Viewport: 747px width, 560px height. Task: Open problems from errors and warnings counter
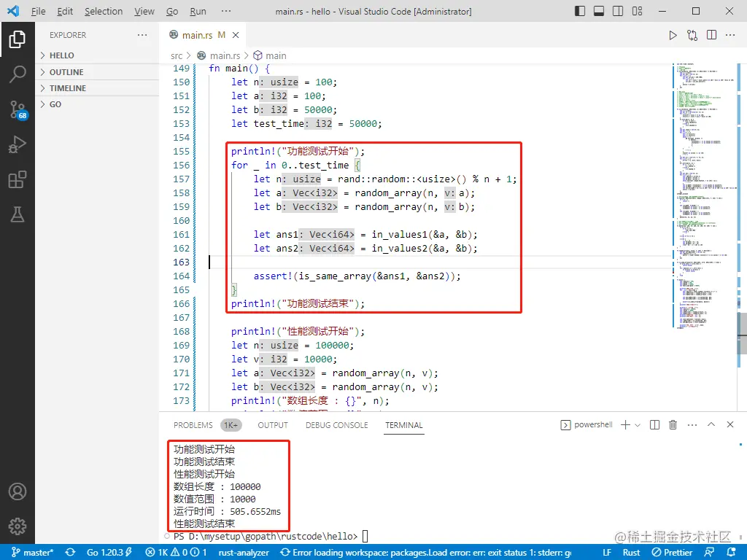(176, 553)
